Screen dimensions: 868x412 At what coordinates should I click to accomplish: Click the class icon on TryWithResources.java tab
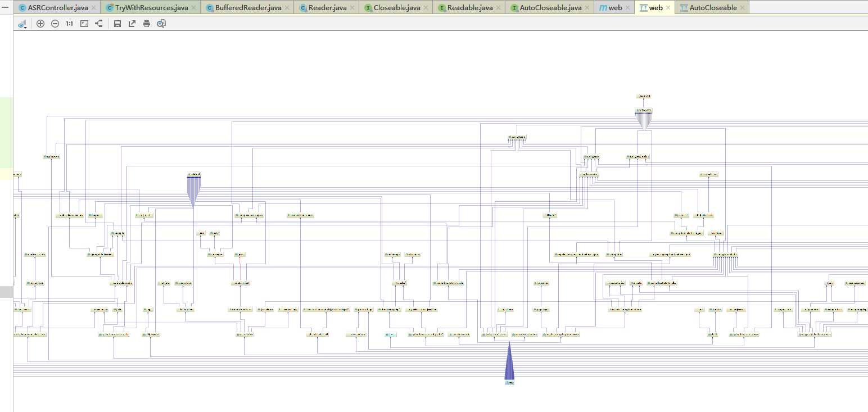[x=110, y=8]
